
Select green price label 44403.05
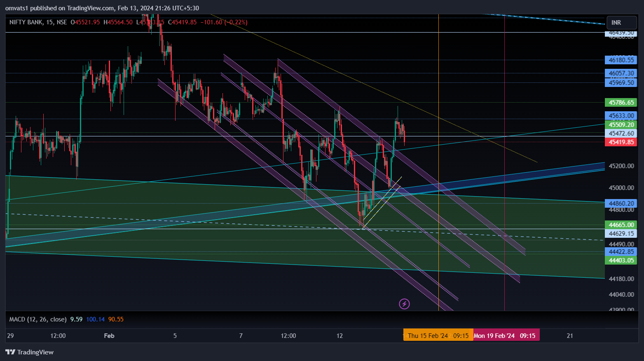[x=621, y=260]
